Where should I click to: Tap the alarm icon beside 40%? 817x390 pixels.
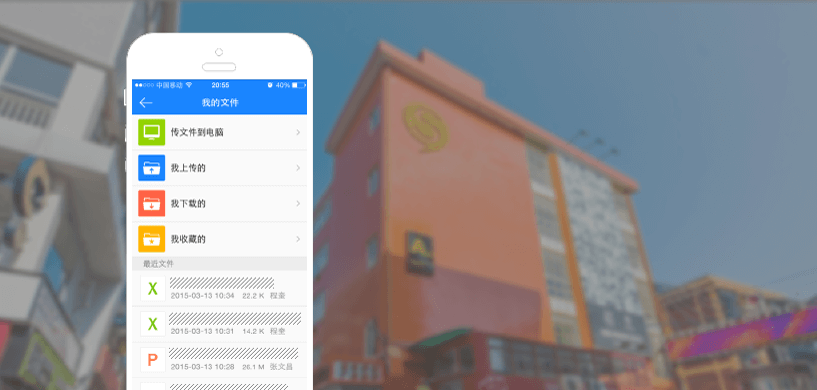point(270,85)
